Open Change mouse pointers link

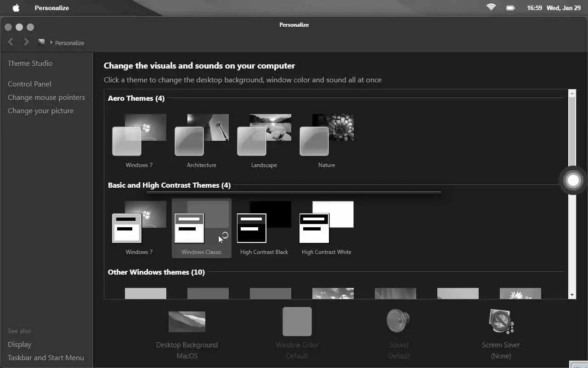(46, 97)
